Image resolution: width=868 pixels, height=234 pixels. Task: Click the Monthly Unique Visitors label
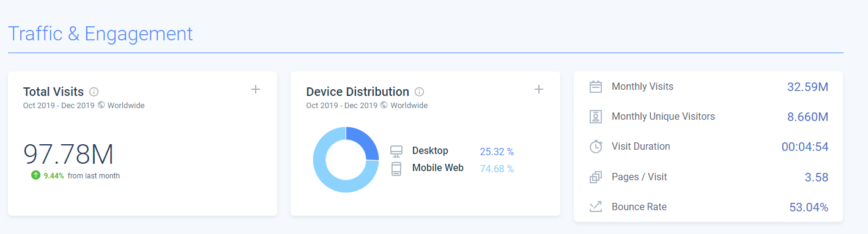tap(663, 116)
